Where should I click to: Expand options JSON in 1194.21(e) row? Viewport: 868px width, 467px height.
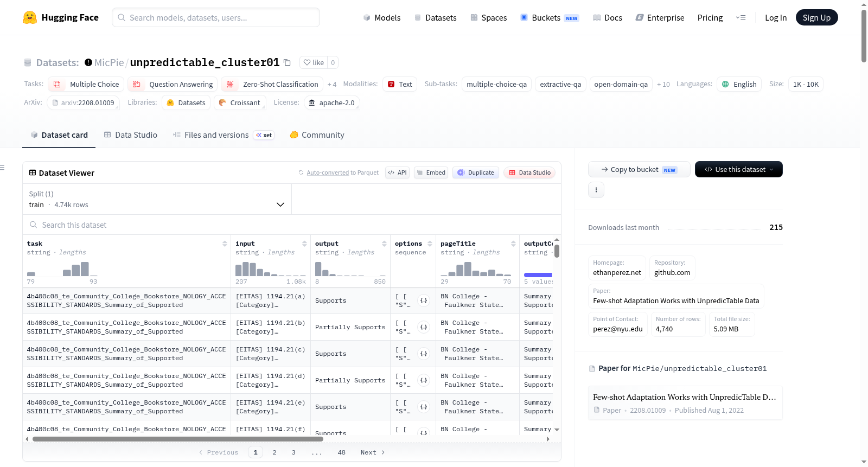(424, 407)
